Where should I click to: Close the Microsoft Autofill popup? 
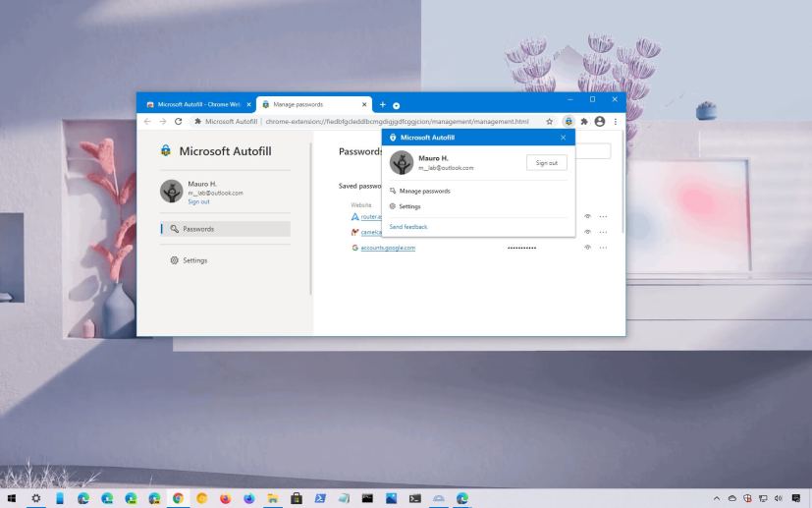pos(563,138)
